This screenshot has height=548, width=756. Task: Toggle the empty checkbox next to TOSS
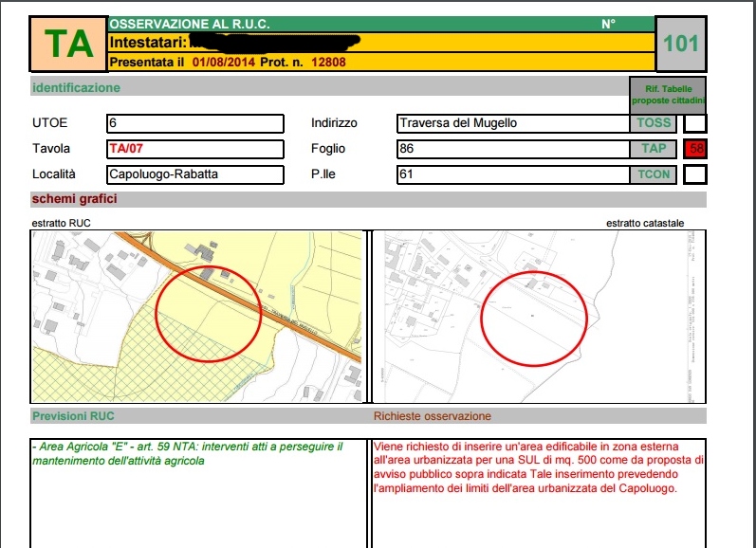(x=695, y=123)
